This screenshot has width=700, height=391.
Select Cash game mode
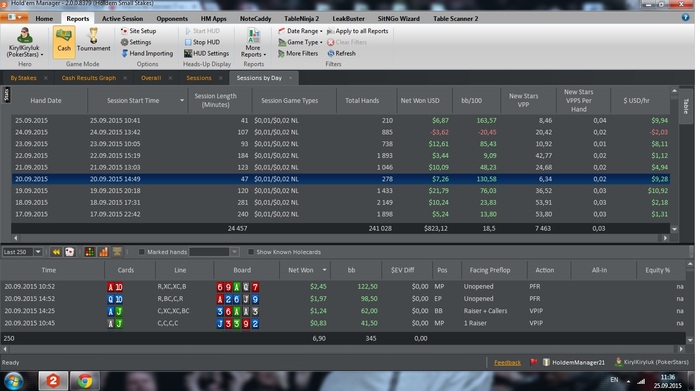click(64, 42)
